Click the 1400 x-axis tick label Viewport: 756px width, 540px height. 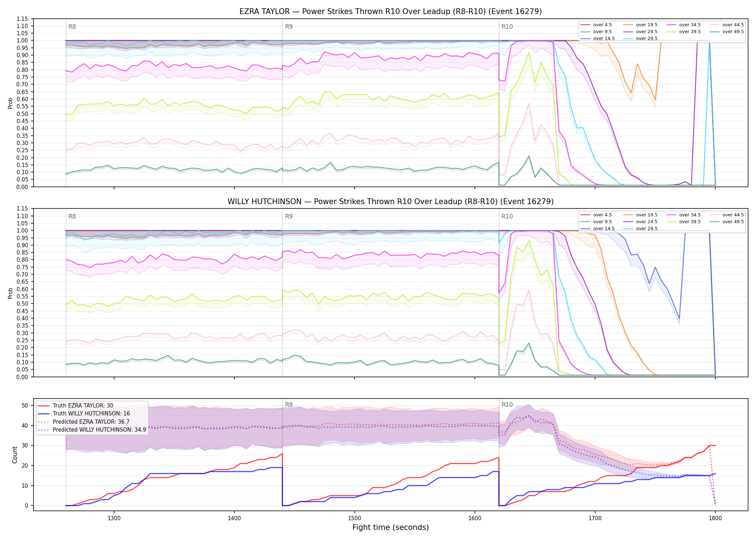(x=234, y=518)
